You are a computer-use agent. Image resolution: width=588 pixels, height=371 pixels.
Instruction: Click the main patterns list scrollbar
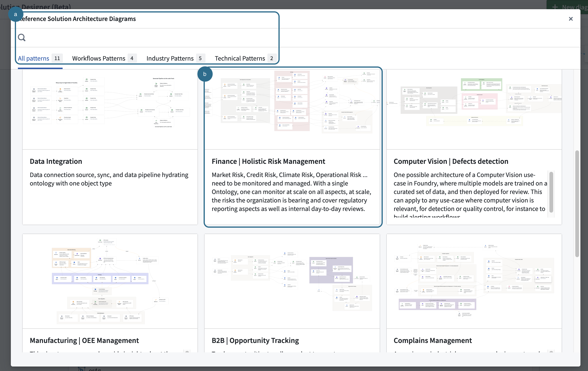577,204
